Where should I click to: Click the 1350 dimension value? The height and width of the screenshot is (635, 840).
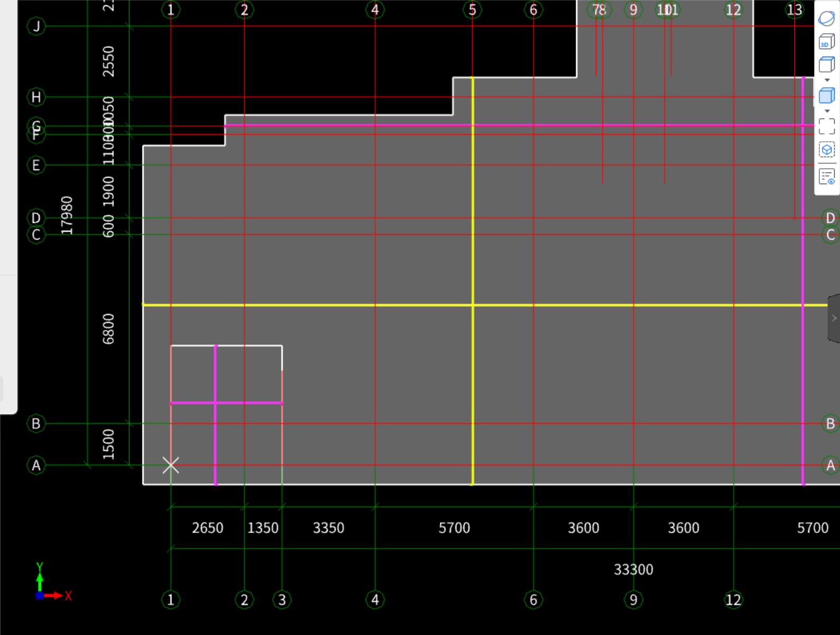click(263, 528)
